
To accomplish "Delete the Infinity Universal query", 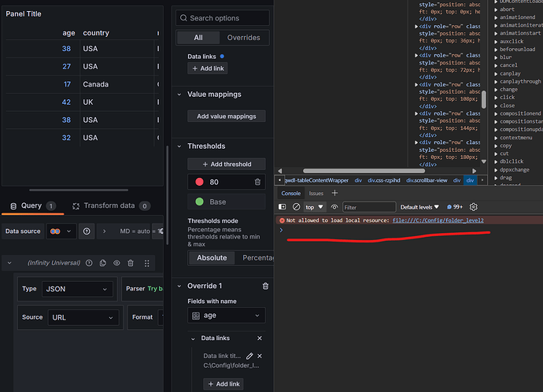I will point(131,263).
